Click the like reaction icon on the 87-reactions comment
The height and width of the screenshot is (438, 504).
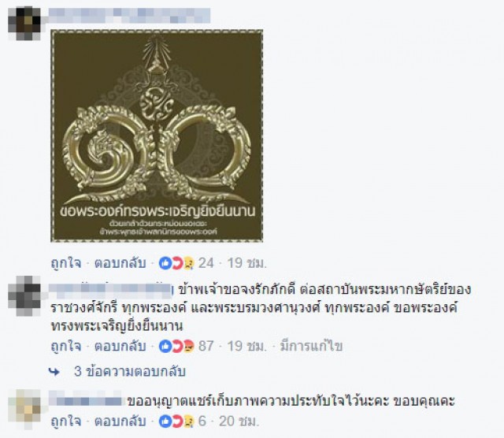pyautogui.click(x=165, y=347)
